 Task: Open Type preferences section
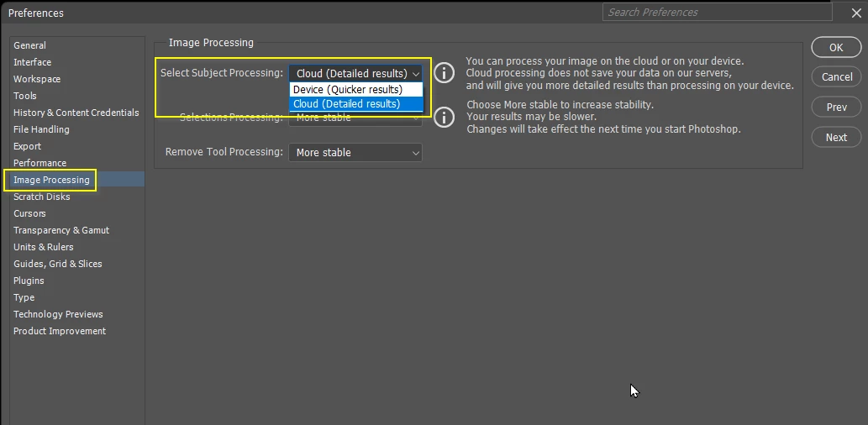point(24,297)
